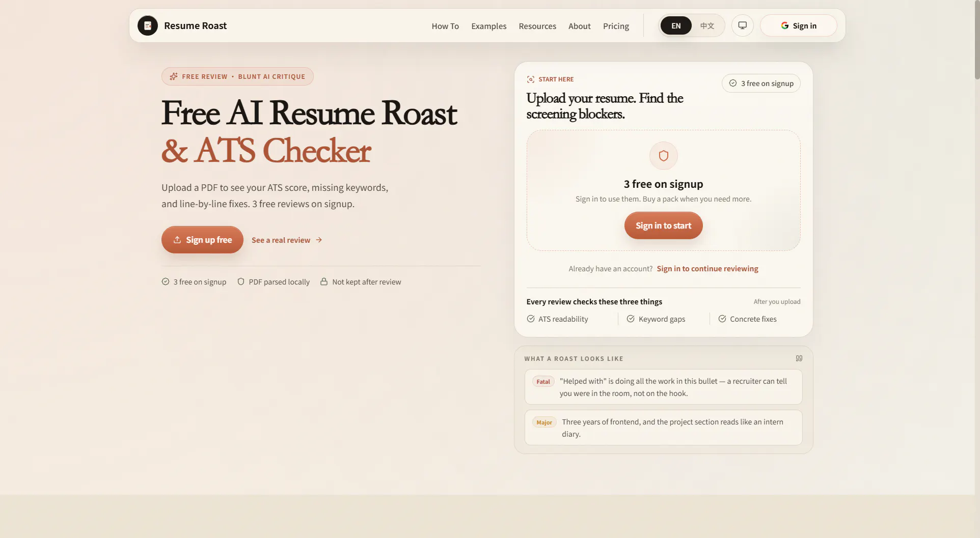Toggle display theme with monitor icon
The width and height of the screenshot is (980, 538).
[743, 25]
